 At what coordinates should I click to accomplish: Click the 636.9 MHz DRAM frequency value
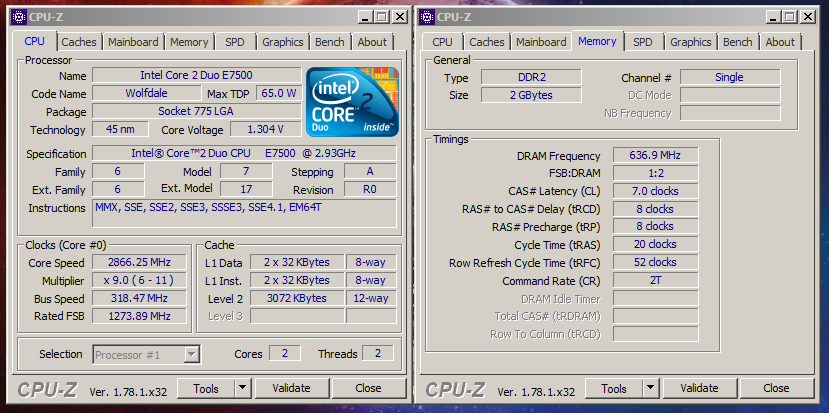[x=656, y=155]
